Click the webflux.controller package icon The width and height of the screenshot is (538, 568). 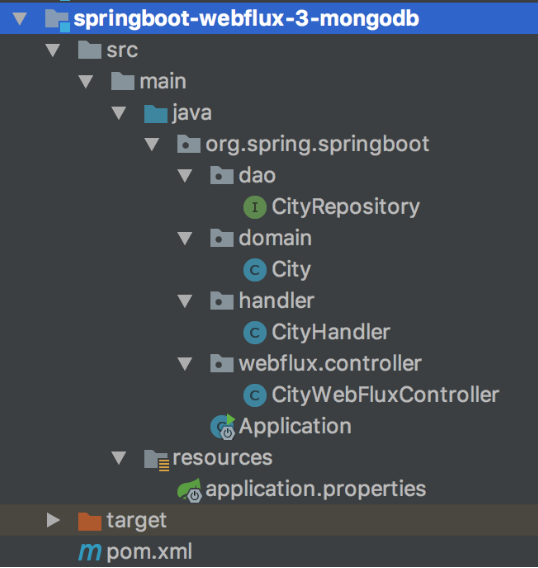[x=221, y=363]
